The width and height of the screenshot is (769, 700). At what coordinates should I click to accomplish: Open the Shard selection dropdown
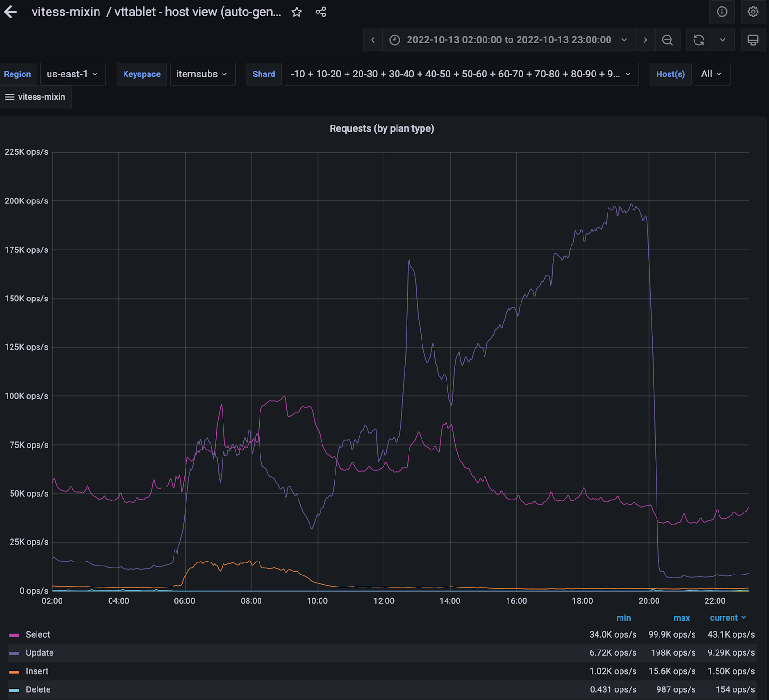coord(461,74)
